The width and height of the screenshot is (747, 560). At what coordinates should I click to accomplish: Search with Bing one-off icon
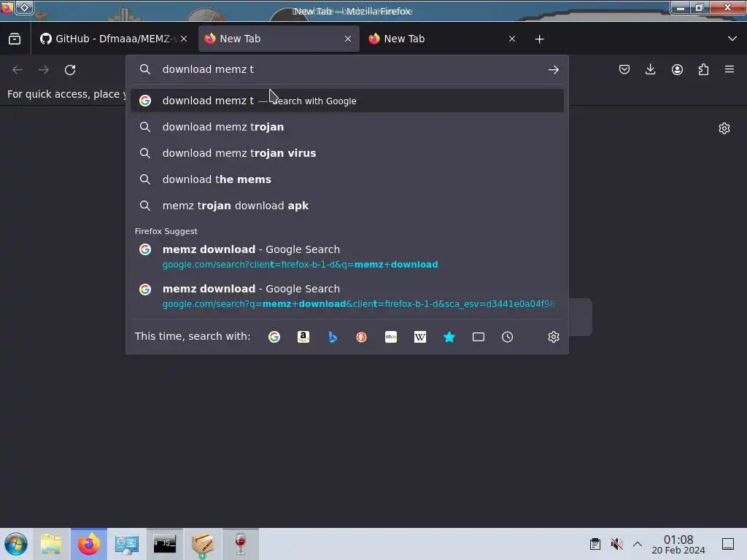(x=333, y=337)
